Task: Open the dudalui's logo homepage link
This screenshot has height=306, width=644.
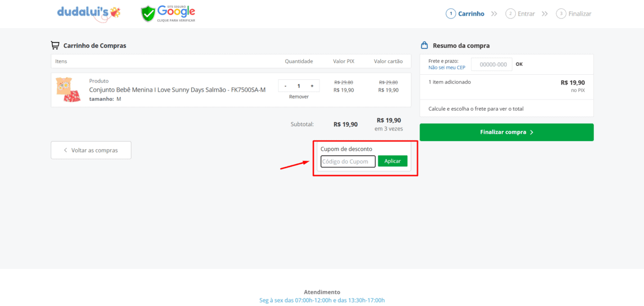Action: (89, 13)
